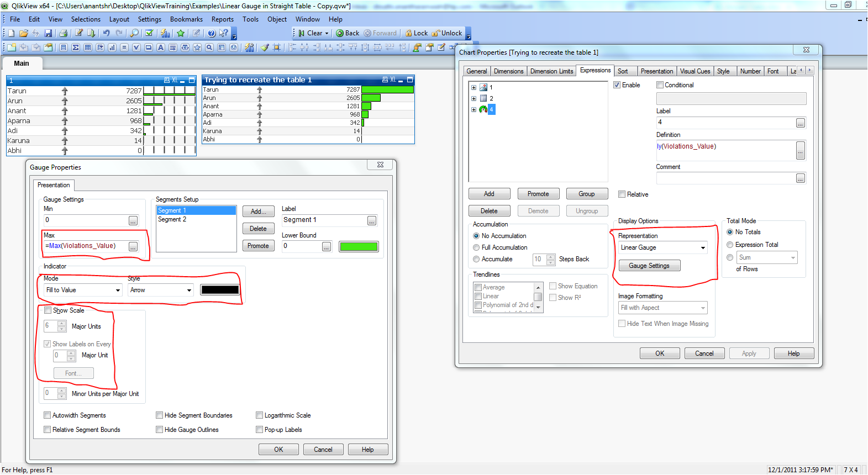The width and height of the screenshot is (868, 475).
Task: Open the Selections menu
Action: click(86, 19)
